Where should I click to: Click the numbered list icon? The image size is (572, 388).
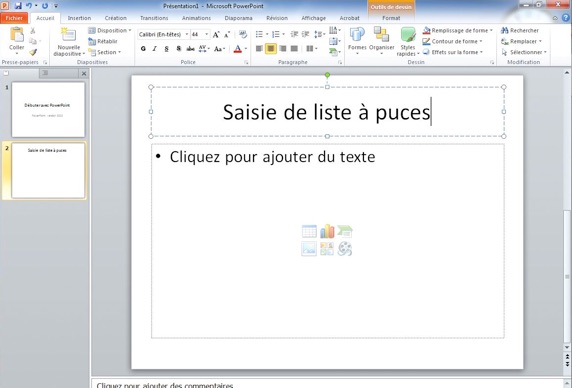276,34
